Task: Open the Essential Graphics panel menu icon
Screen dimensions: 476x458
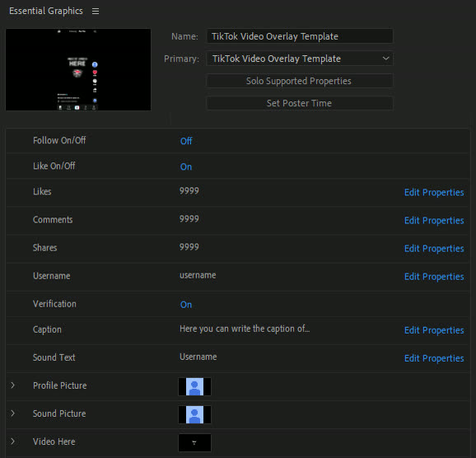Action: [96, 12]
